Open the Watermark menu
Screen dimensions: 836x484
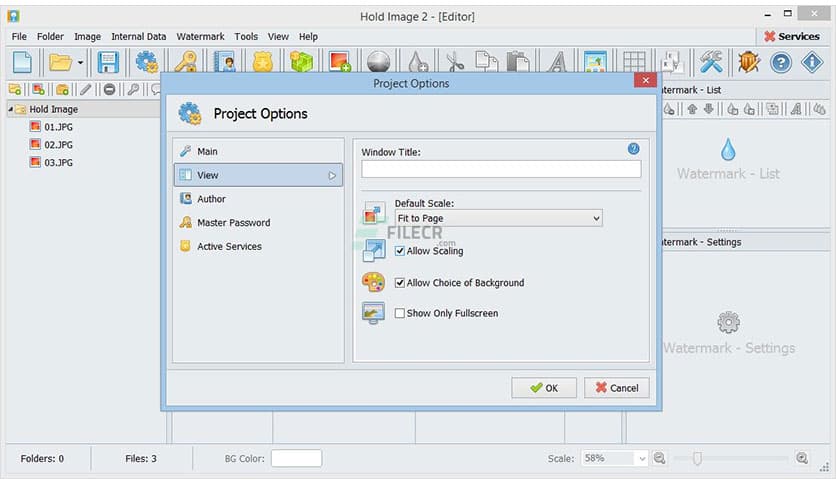coord(200,36)
